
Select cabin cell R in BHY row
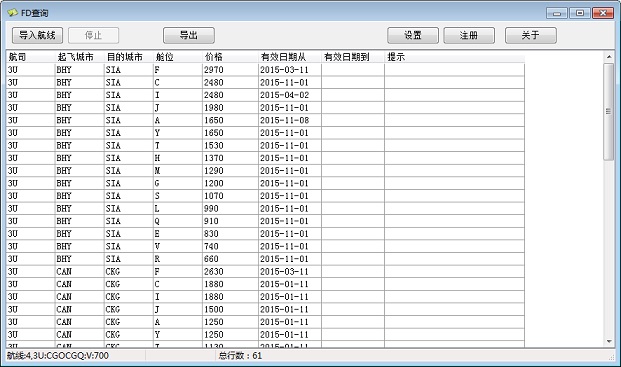pos(177,259)
